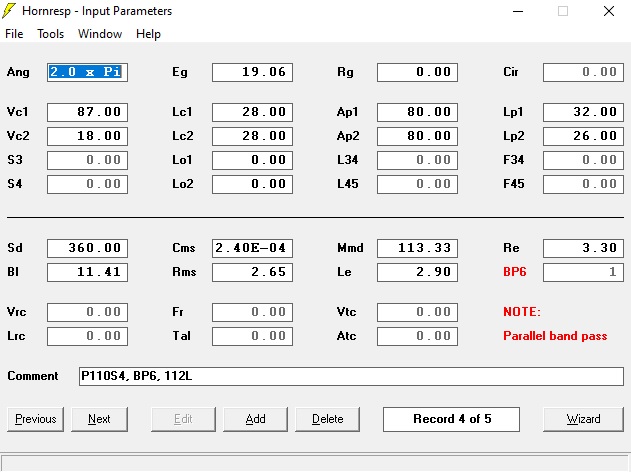Click the Lc2 input field
The height and width of the screenshot is (472, 631).
pos(252,136)
